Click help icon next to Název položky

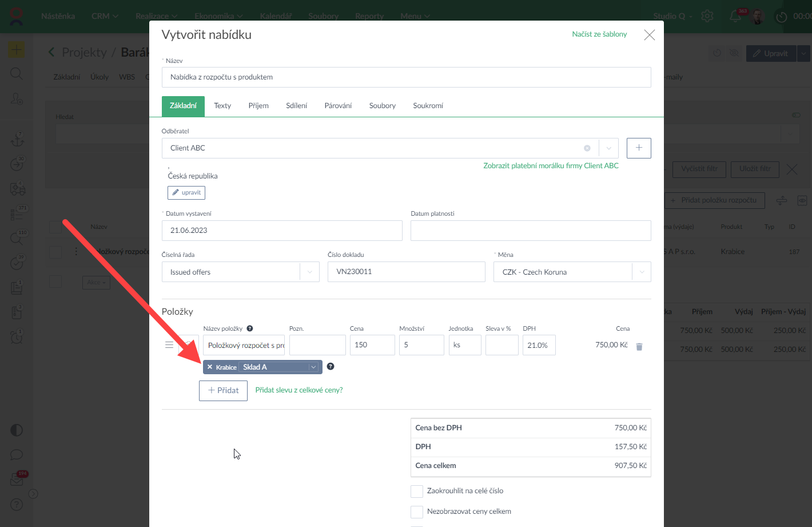250,328
